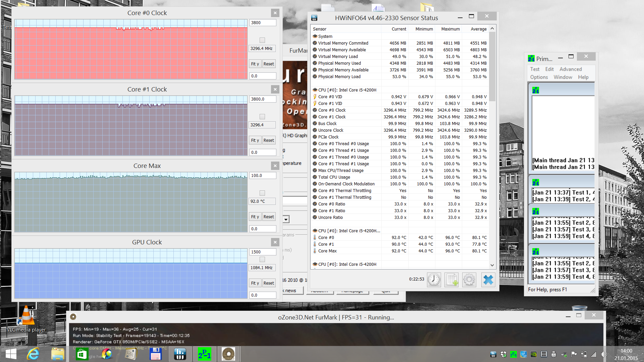Open the Prime95 Help menu
This screenshot has height=362, width=644.
click(583, 77)
